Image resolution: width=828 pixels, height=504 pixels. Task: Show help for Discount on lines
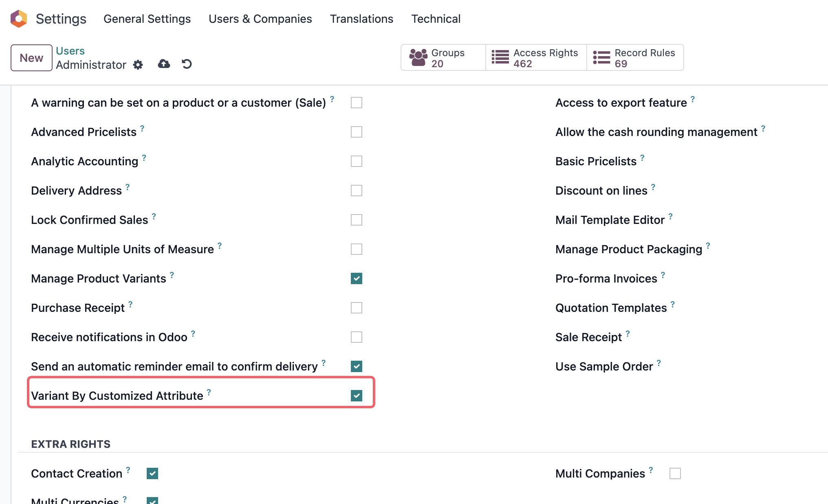point(653,187)
